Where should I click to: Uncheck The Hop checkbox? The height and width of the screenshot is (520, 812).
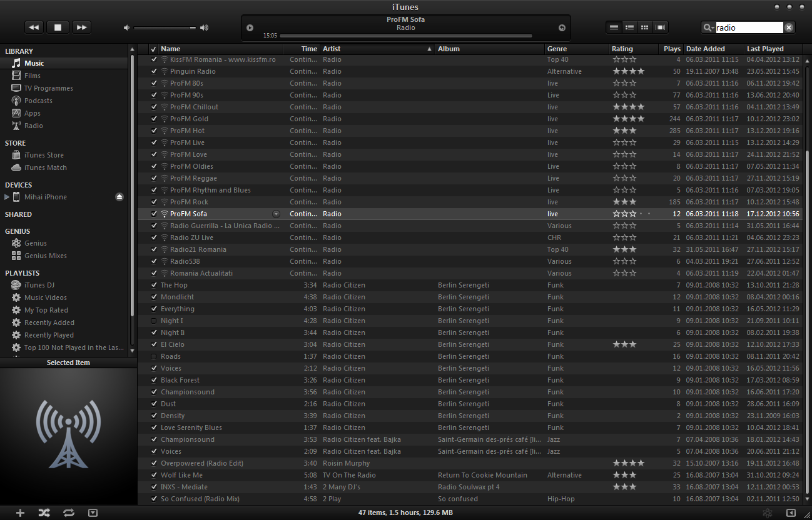(x=154, y=285)
